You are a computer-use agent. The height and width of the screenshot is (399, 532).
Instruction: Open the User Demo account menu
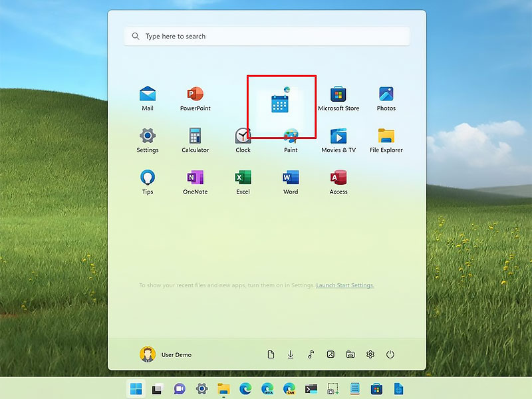166,354
